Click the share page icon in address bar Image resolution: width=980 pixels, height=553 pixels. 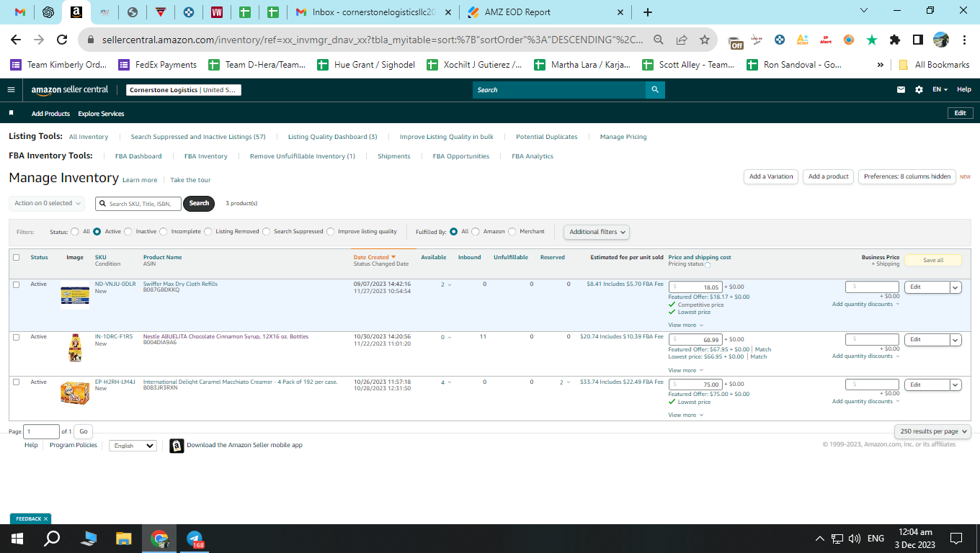point(682,40)
